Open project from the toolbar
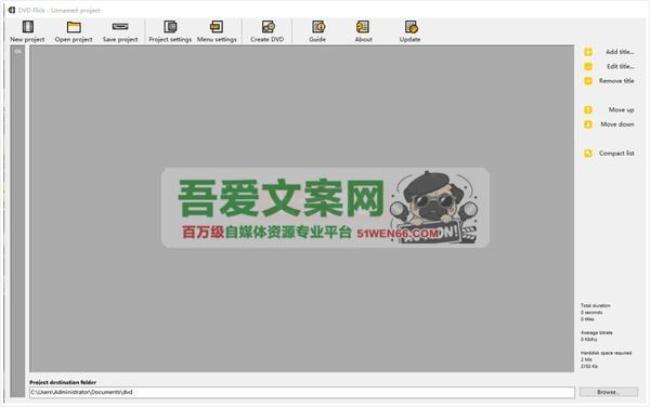This screenshot has width=650, height=407. coord(74,31)
